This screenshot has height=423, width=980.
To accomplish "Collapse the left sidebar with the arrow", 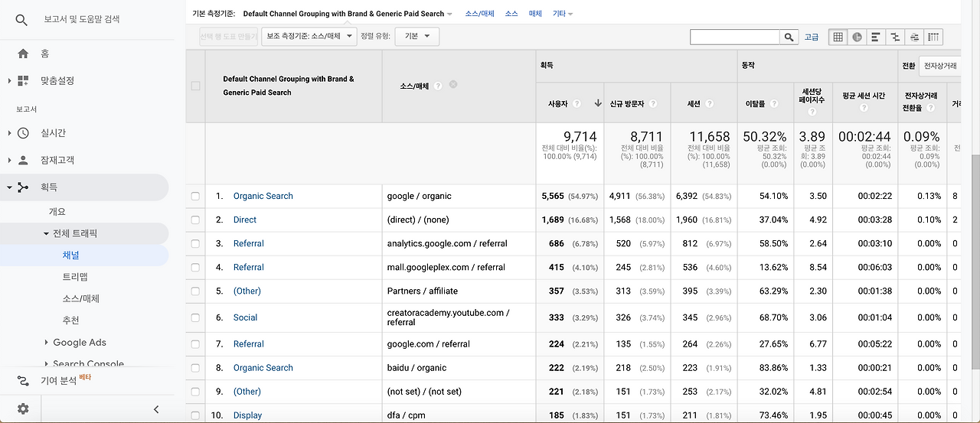I will click(x=156, y=409).
